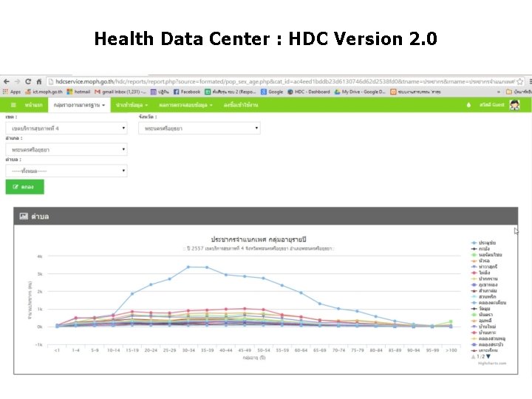Open ลงชื่อเข้าใช้งาน login menu item
This screenshot has width=532, height=399.
(x=241, y=105)
